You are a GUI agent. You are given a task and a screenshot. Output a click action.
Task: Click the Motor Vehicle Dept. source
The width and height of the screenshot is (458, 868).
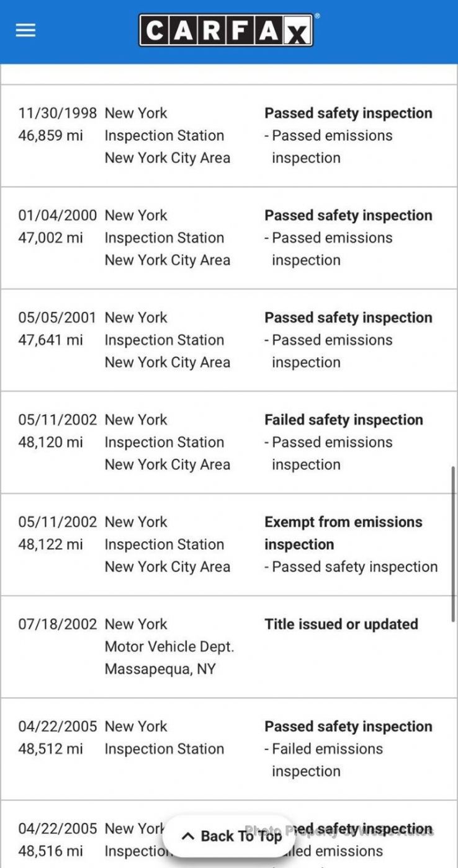click(169, 647)
